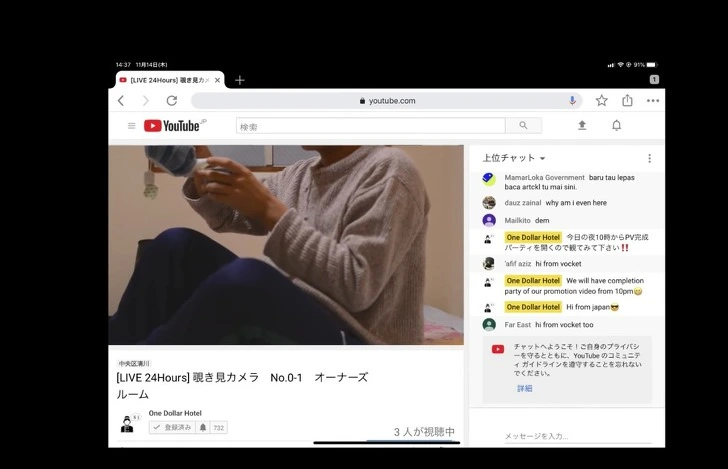Click the browser forward arrow
Screen dimensions: 728x469
tap(146, 101)
